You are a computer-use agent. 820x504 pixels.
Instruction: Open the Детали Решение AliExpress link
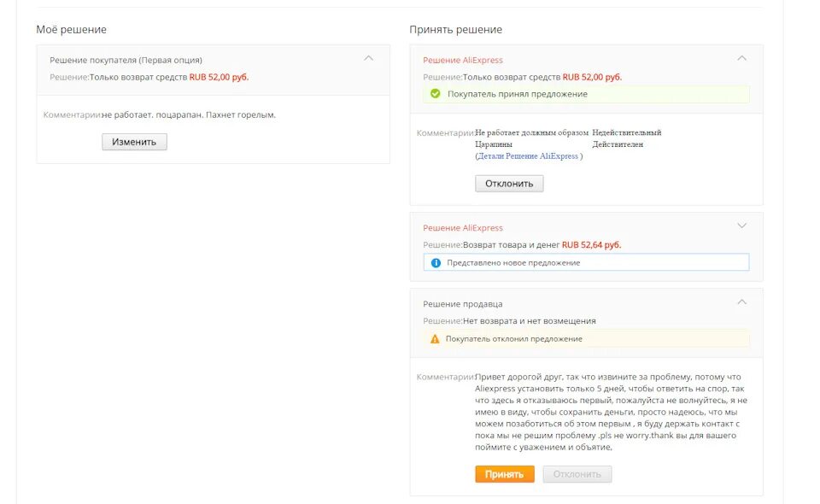click(529, 156)
